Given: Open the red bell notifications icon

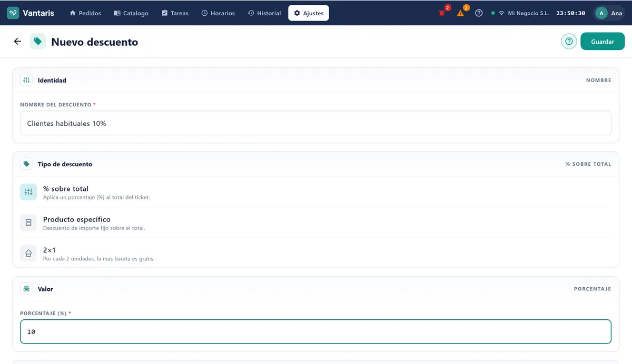Looking at the screenshot, I should pyautogui.click(x=442, y=13).
